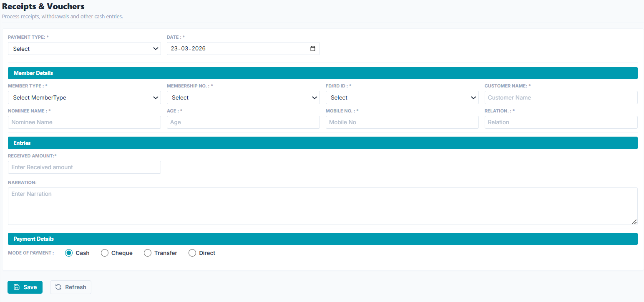This screenshot has width=644, height=302.
Task: Open the Payment Type dropdown
Action: 84,49
